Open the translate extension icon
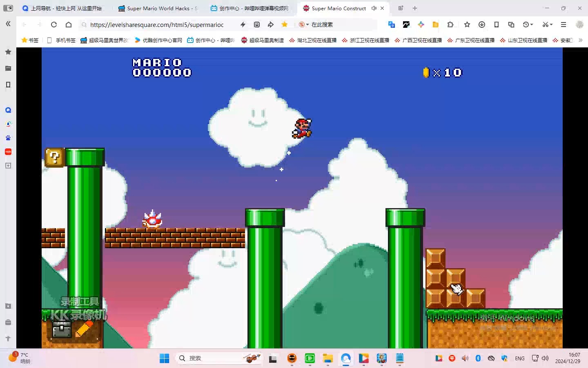The image size is (588, 368). coord(392,25)
